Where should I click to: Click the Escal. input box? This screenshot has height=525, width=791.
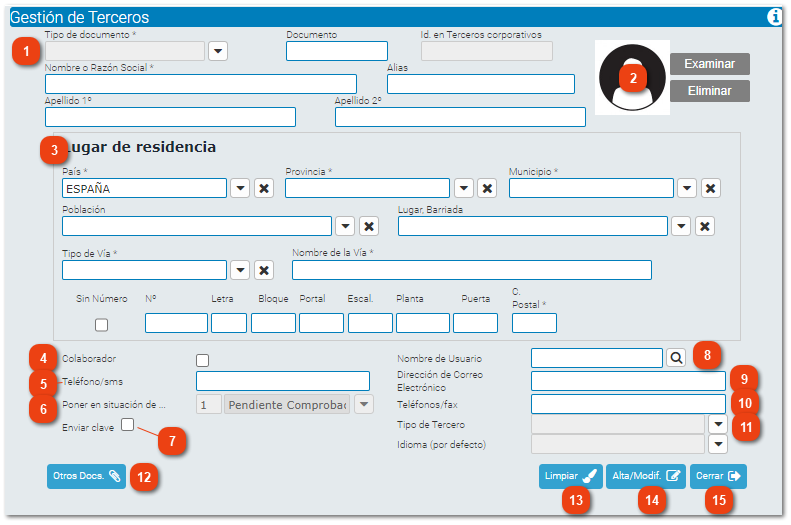[370, 323]
